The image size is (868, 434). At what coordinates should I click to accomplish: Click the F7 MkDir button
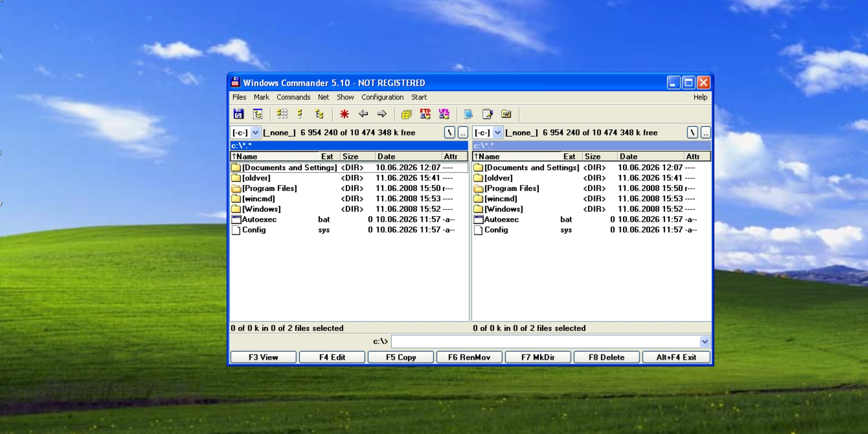[538, 357]
